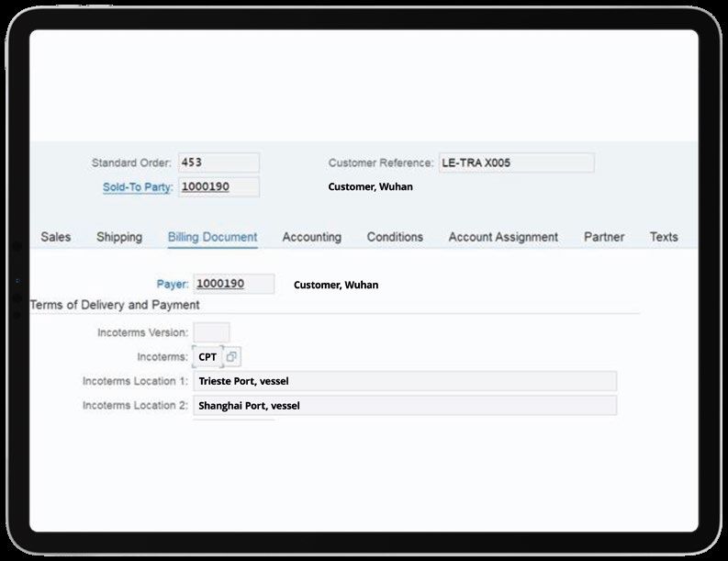Click the Customer Reference label
Viewport: 728px width, 561px height.
381,163
